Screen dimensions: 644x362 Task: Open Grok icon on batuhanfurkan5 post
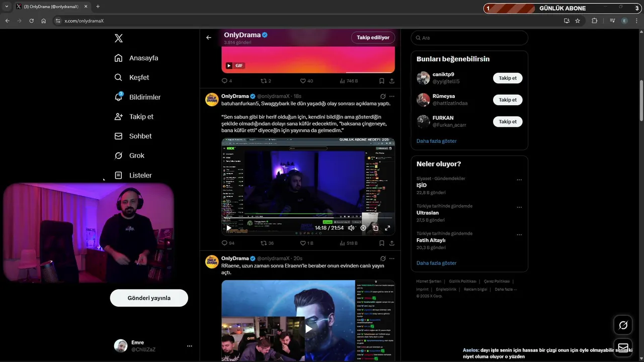click(383, 96)
